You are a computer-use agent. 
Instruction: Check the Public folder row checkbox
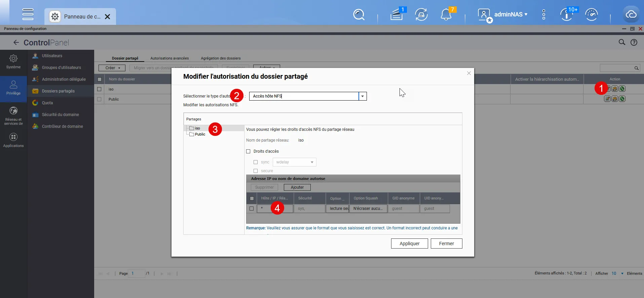point(99,99)
